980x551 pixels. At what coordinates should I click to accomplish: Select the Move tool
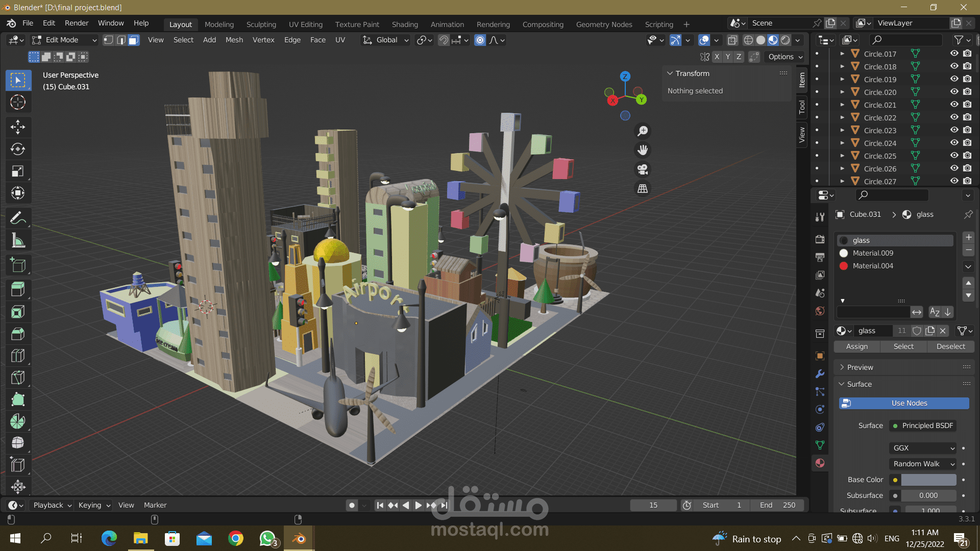[18, 127]
